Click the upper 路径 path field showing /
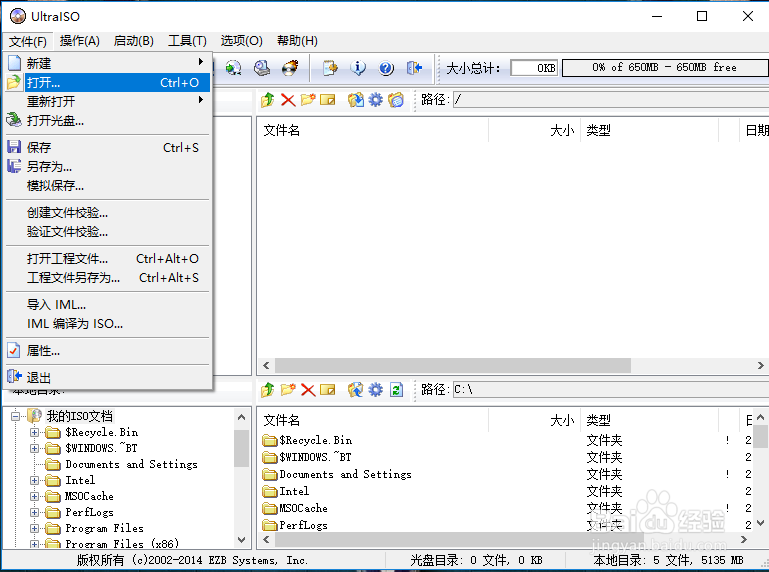The width and height of the screenshot is (769, 572). click(x=611, y=100)
